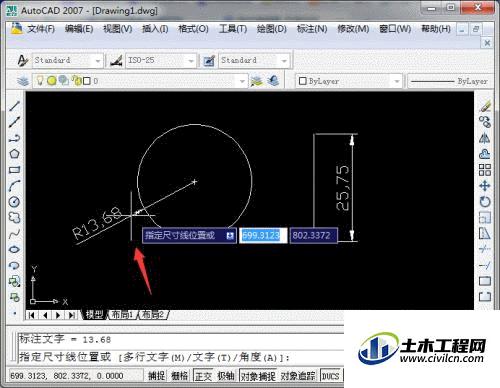Select the Rectangle tool

click(14, 170)
